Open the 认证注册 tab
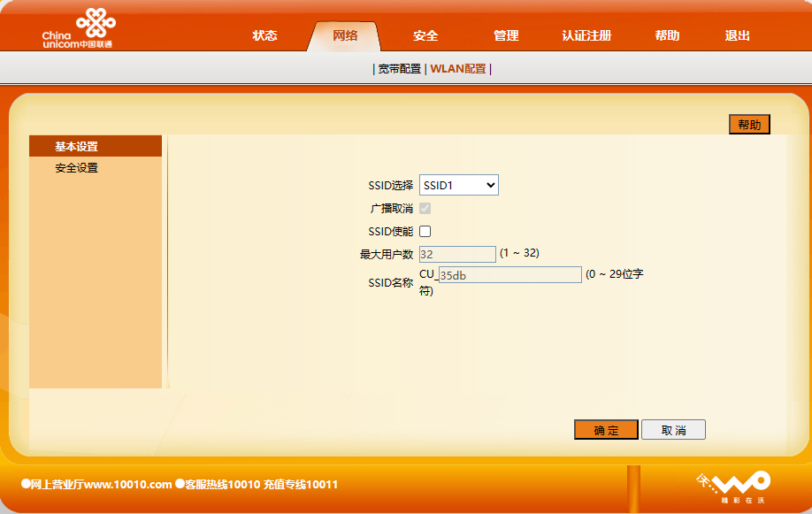Image resolution: width=812 pixels, height=514 pixels. pos(586,36)
